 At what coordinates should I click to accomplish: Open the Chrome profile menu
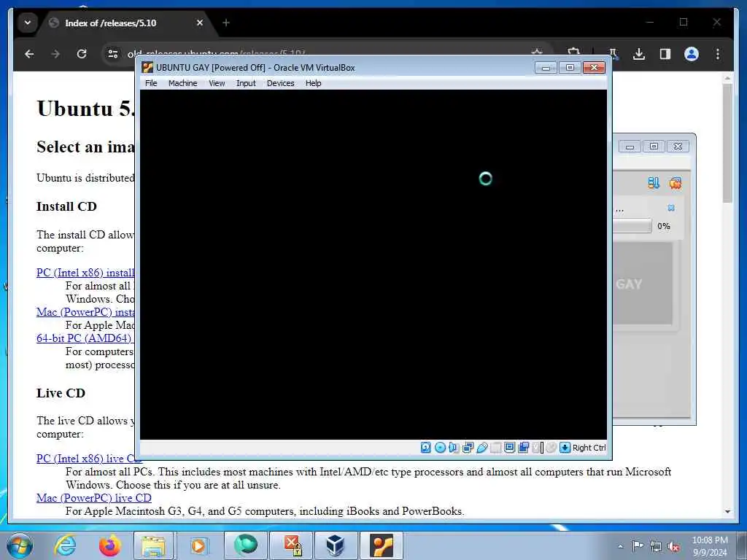point(692,54)
